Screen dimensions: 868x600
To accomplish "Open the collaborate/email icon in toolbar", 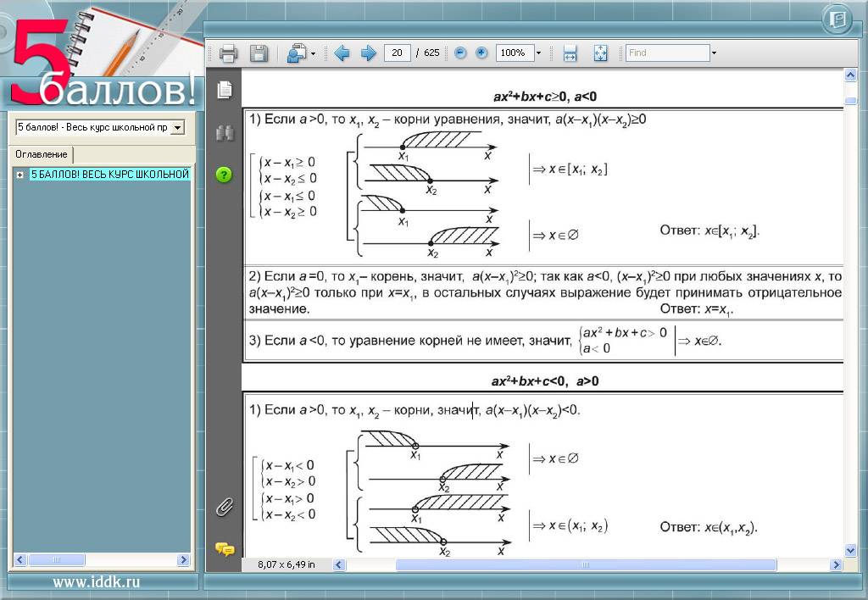I will coord(297,53).
